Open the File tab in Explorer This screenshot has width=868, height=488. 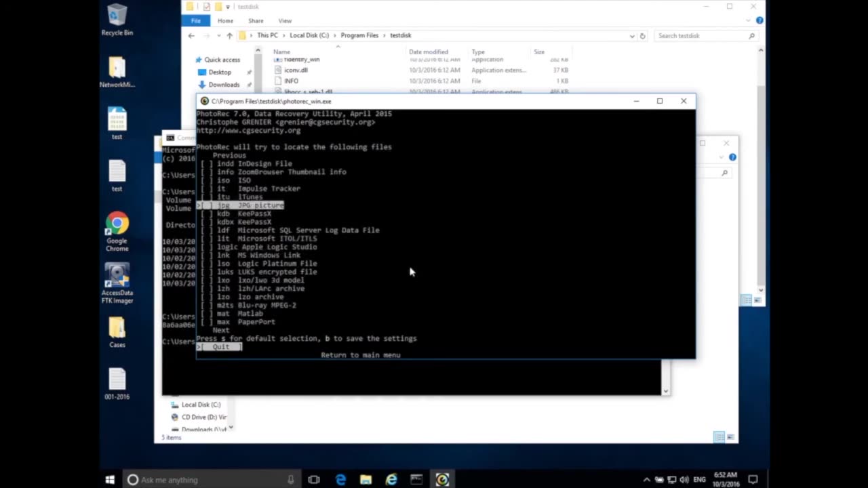(195, 20)
